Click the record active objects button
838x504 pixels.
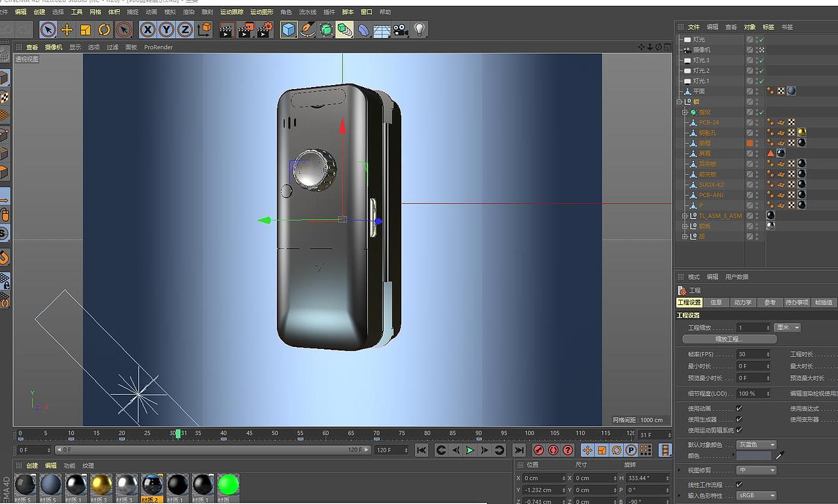pos(539,450)
